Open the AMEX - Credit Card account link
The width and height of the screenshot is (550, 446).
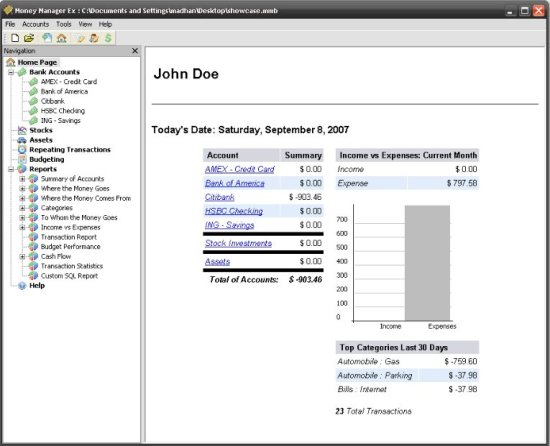(x=240, y=169)
